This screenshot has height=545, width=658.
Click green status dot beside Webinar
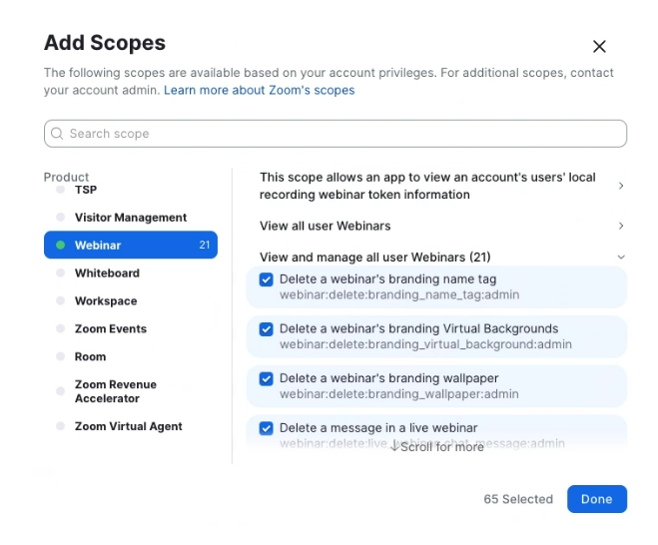pos(60,245)
